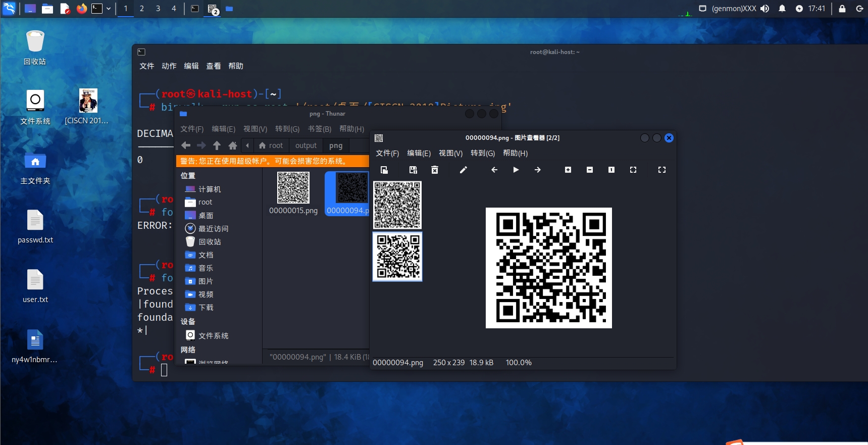Open terminal launcher dropdown arrow in panel
868x445 pixels.
(109, 9)
